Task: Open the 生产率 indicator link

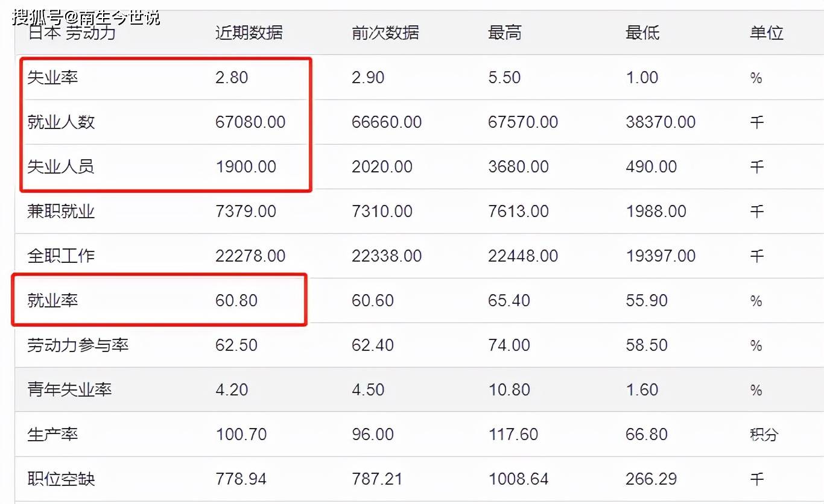Action: click(x=52, y=435)
